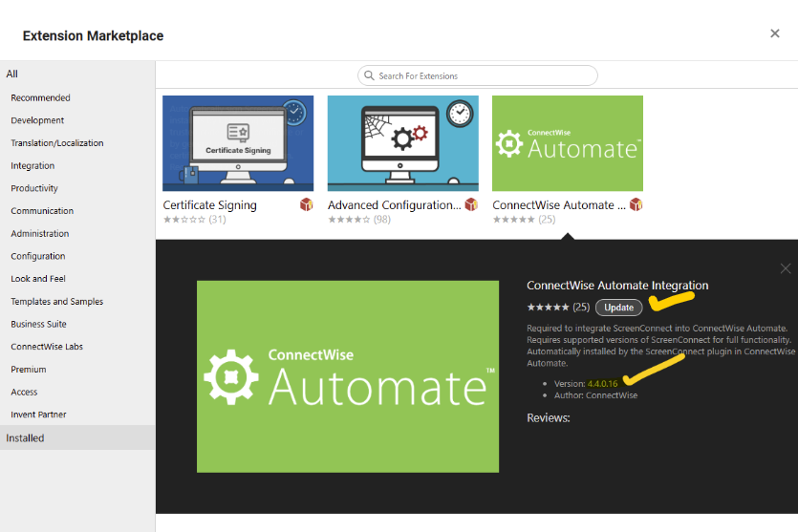The width and height of the screenshot is (798, 532).
Task: Click the package icon beside Certificate Signing
Action: (x=307, y=204)
